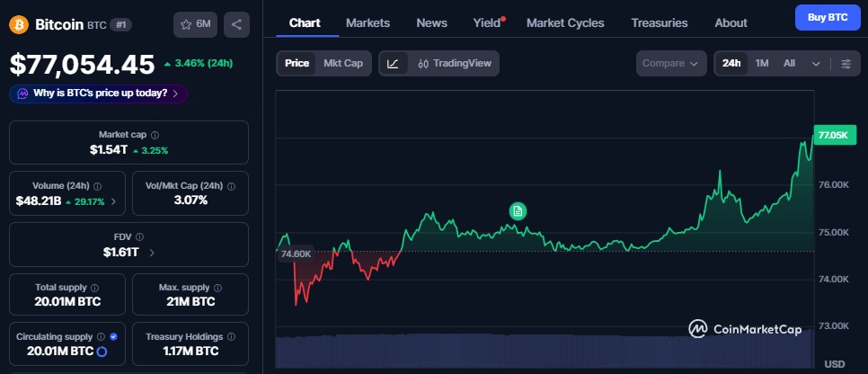This screenshot has width=868, height=374.
Task: Open the share icon button
Action: tap(236, 24)
